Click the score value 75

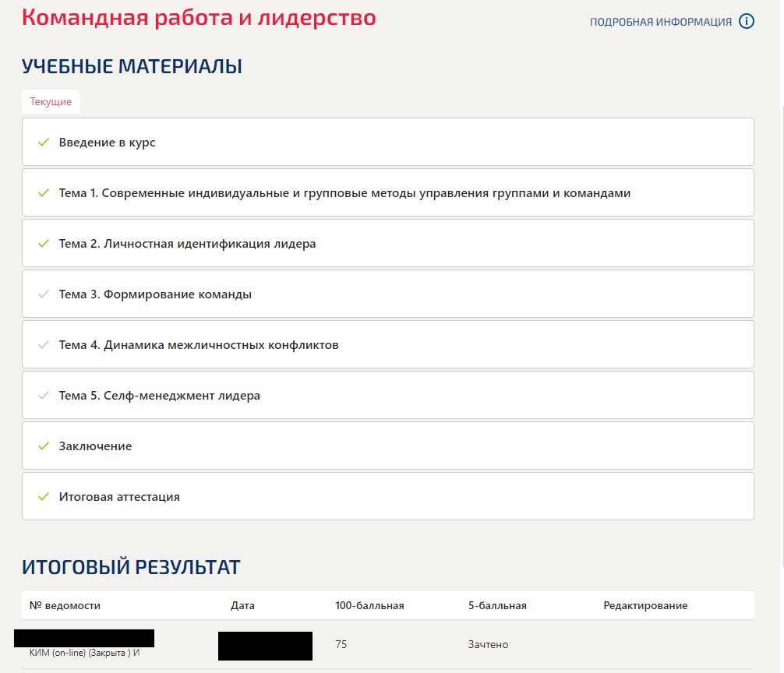click(341, 644)
